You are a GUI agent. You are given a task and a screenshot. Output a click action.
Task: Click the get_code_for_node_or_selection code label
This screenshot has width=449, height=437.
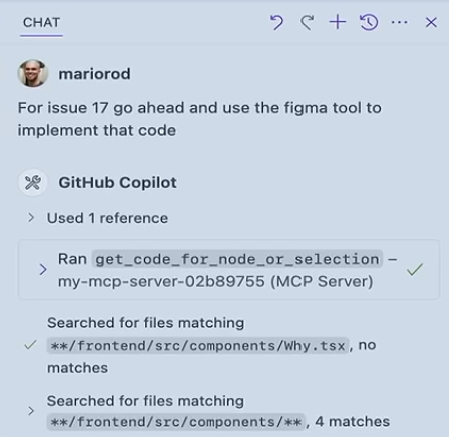coord(237,259)
